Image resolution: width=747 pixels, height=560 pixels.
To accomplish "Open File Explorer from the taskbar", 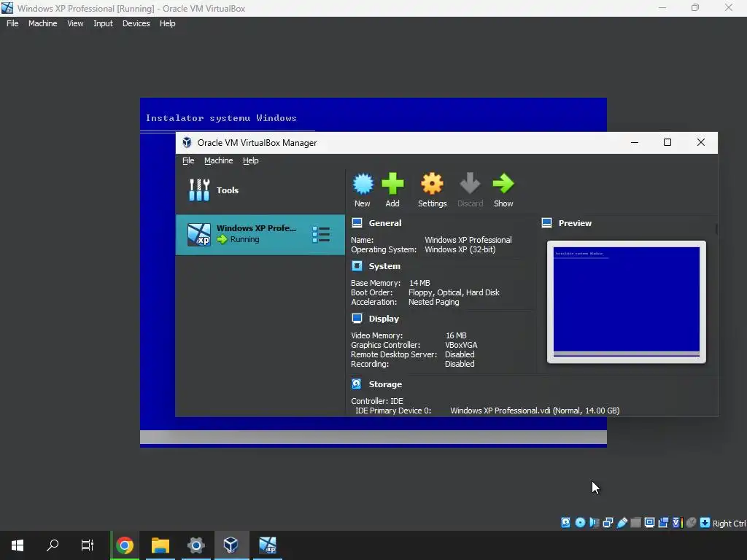I will (160, 545).
